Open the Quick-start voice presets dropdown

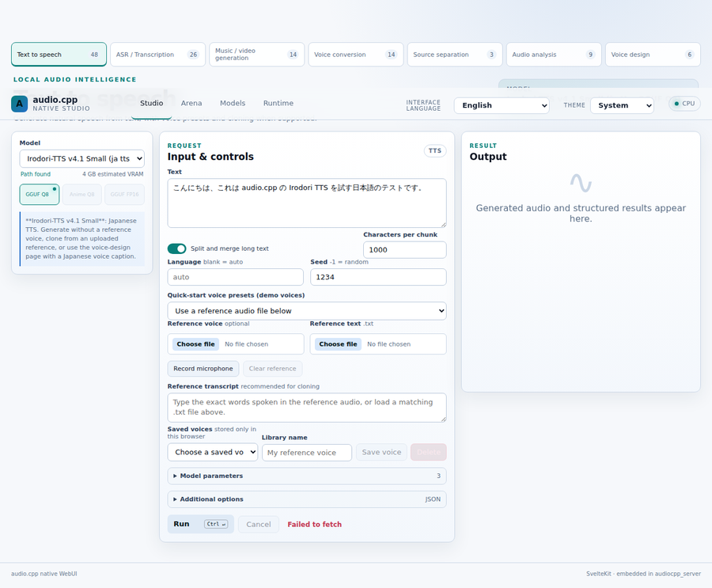[x=307, y=311]
